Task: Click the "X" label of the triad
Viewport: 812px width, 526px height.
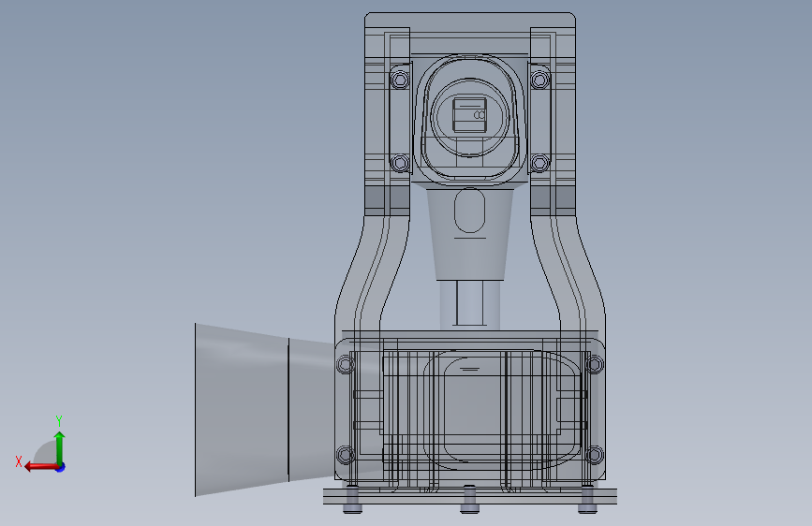Action: pyautogui.click(x=19, y=461)
